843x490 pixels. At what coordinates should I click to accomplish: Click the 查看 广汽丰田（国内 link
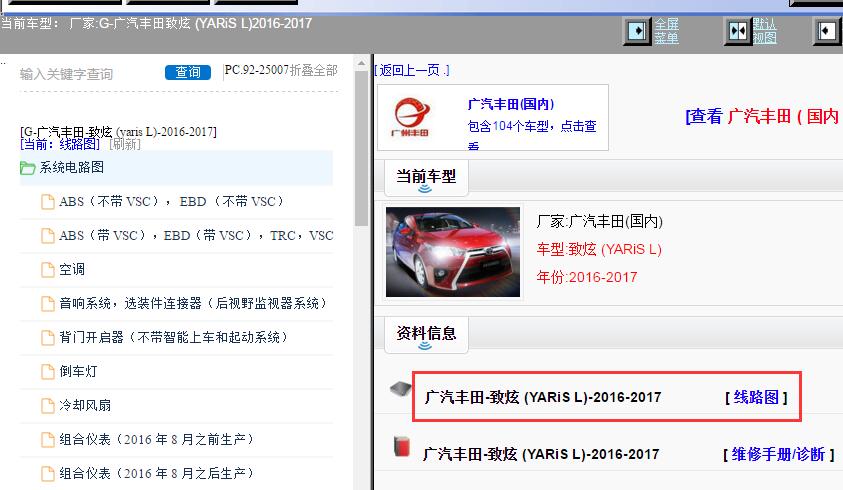coord(763,116)
